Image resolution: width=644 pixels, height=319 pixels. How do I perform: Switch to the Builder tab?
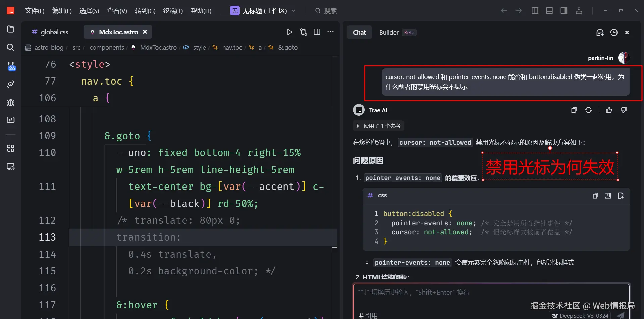pos(389,32)
